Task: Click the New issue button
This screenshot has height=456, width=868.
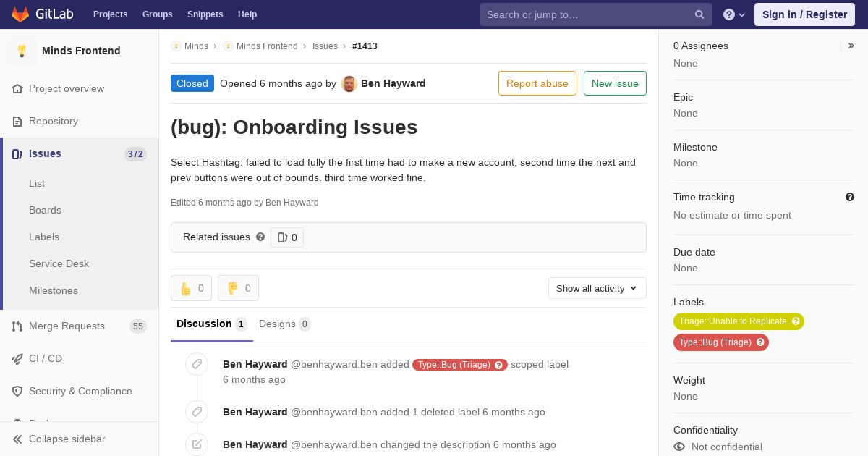Action: (x=615, y=83)
